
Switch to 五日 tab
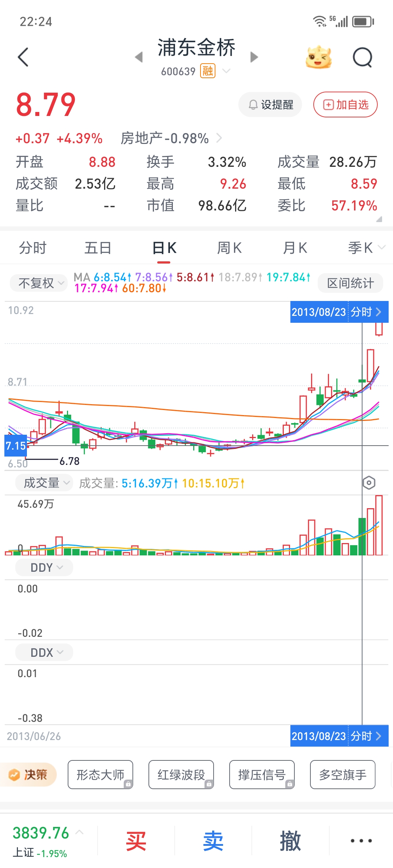[98, 248]
